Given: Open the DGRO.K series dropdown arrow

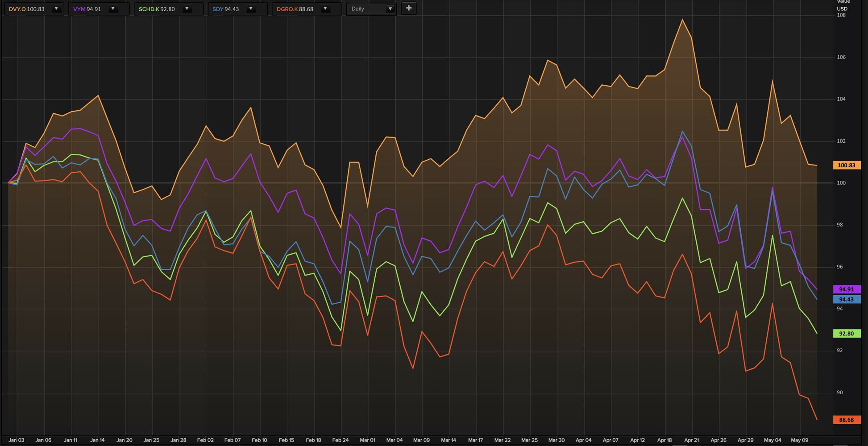Looking at the screenshot, I should (325, 9).
